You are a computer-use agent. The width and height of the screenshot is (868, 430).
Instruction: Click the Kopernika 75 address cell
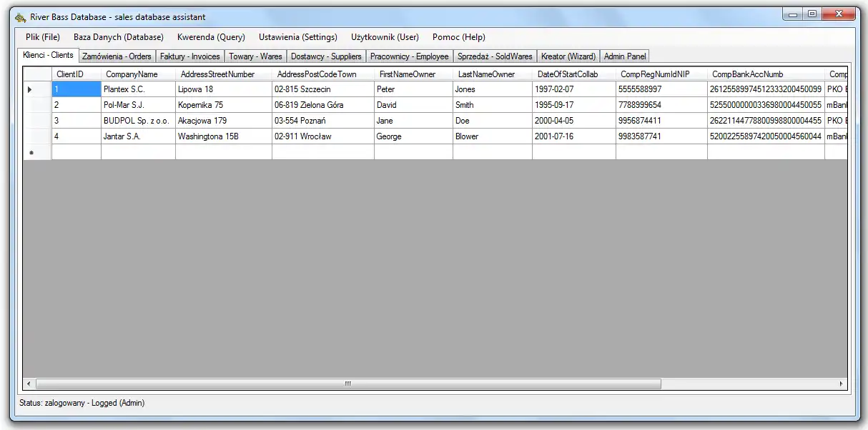coord(224,105)
